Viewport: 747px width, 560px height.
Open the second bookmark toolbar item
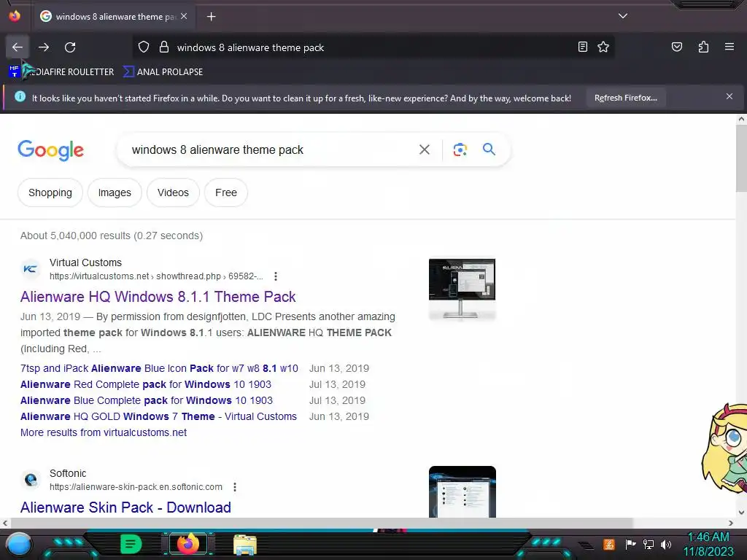163,72
